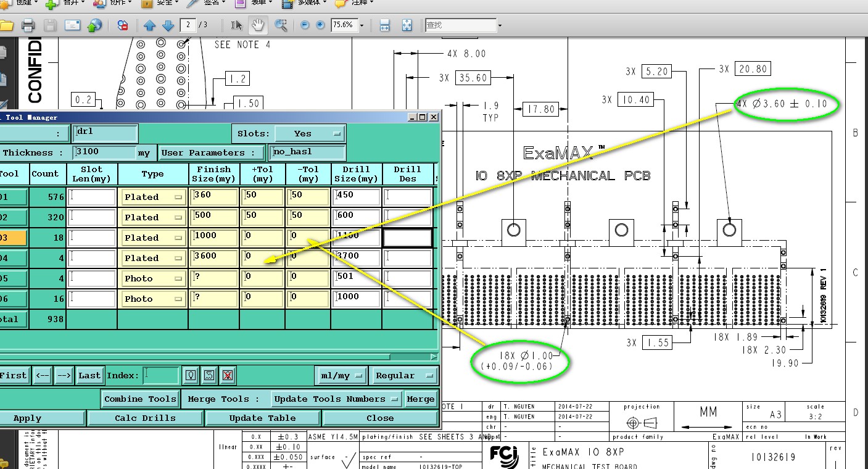Click the Slot Len field in the 576 count row
Screen dimensions: 868x469
tap(93, 197)
